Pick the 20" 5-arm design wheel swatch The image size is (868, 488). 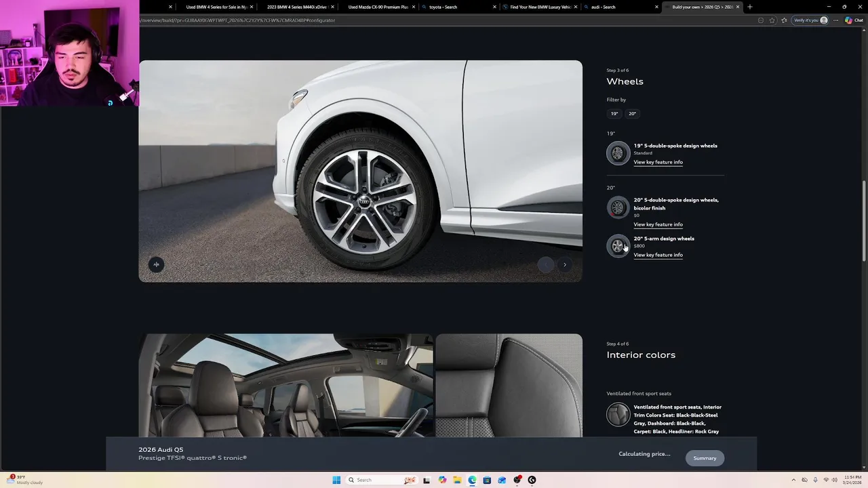(618, 246)
